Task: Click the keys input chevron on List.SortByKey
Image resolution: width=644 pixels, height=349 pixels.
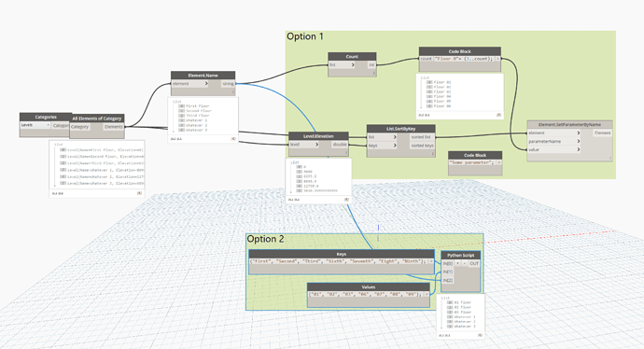Action: coord(395,146)
